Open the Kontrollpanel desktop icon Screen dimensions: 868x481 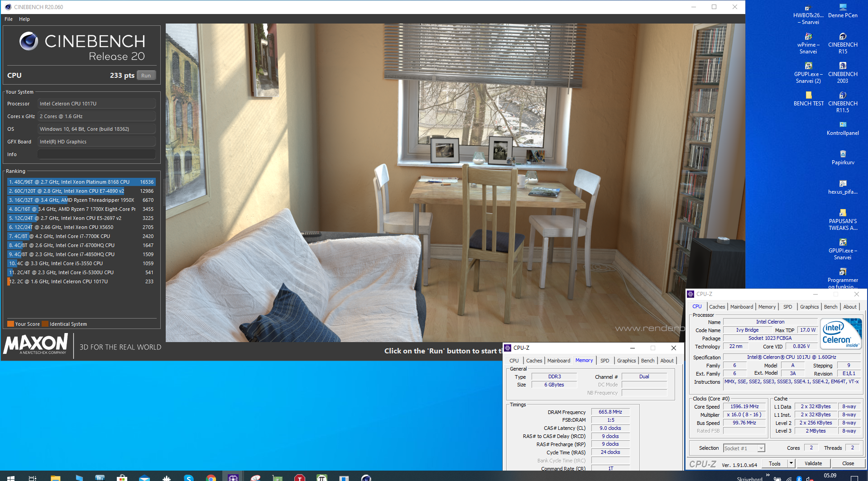click(x=843, y=129)
